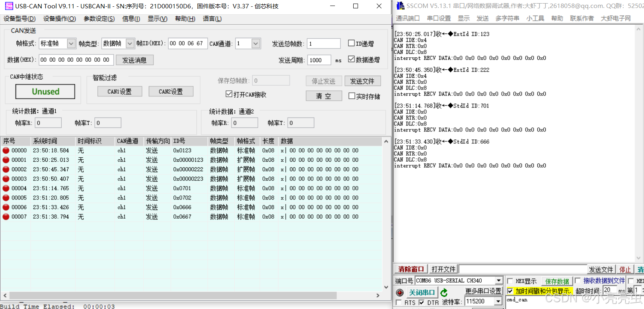
Task: Open the 帧格式 dropdown
Action: [x=71, y=43]
